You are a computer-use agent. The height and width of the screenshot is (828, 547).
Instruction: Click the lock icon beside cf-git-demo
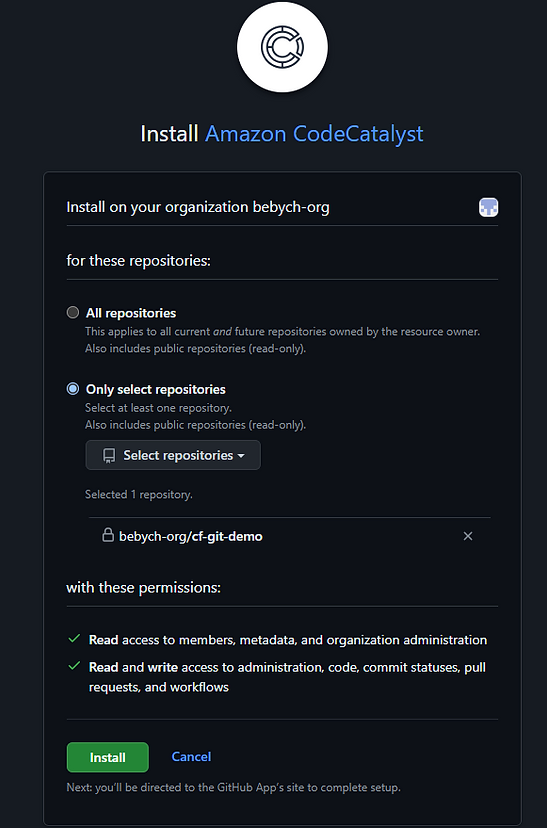(108, 535)
